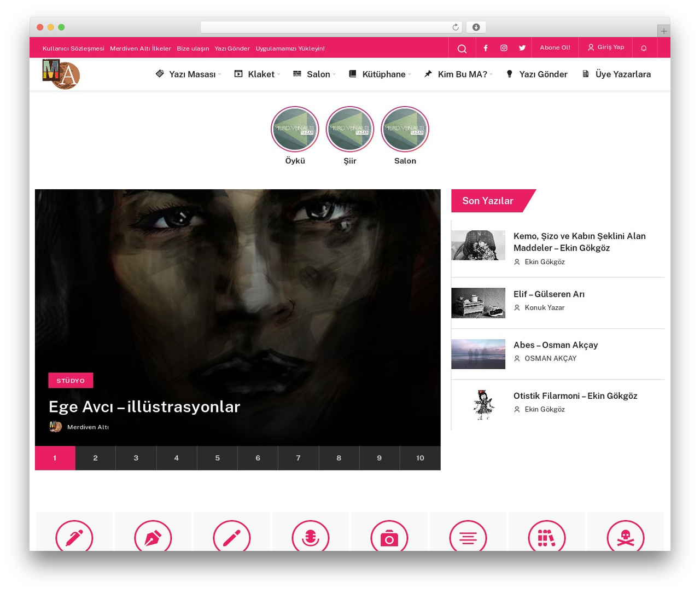Expand the Kütüphane dropdown menu
The width and height of the screenshot is (700, 593).
pos(380,74)
